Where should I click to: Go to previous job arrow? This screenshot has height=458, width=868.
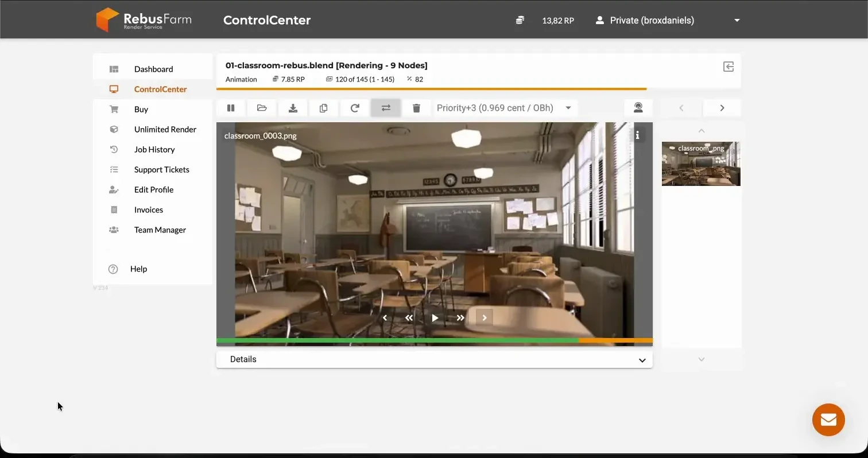coord(681,108)
